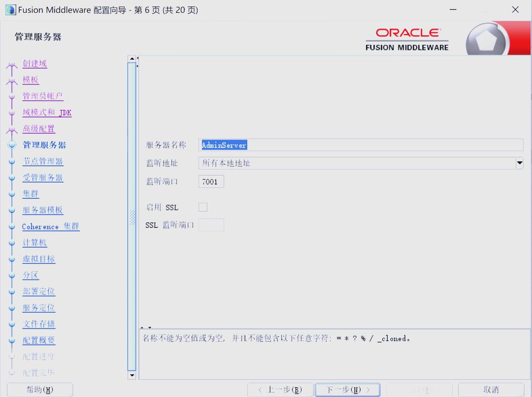Click the Oracle Fusion Middleware logo
532x397 pixels.
407,39
